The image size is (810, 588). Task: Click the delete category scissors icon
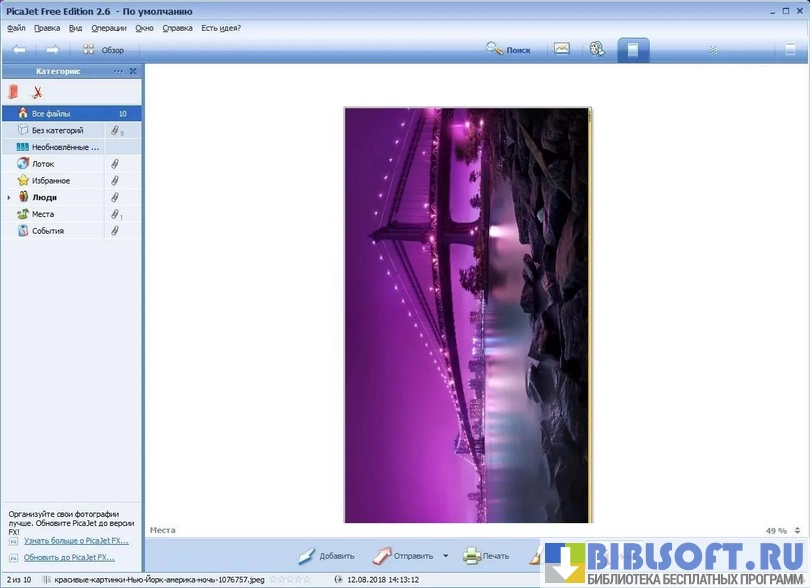37,92
